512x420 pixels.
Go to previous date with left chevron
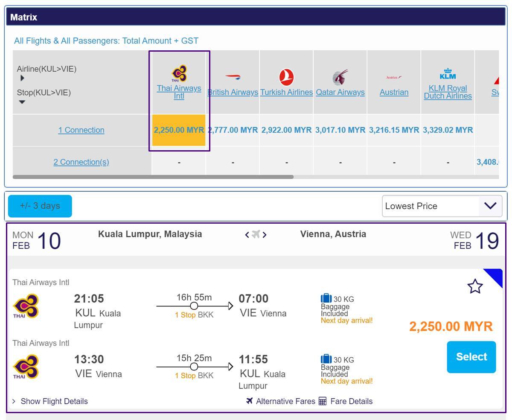tap(247, 234)
